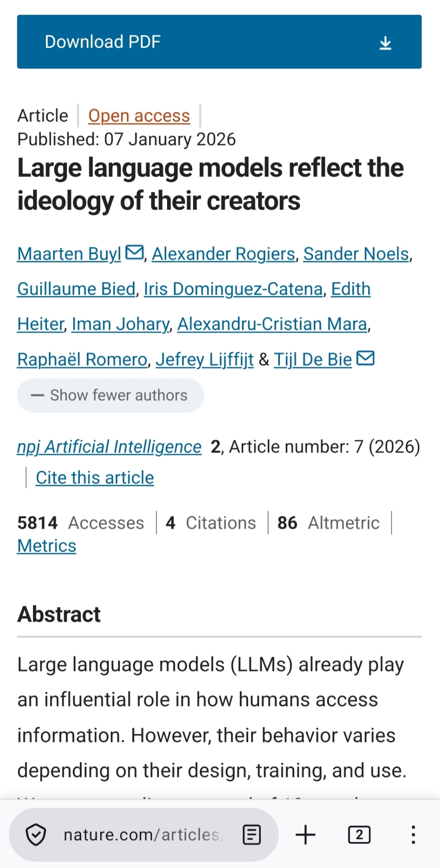Open Guillaume Bied author link
440x868 pixels.
(x=76, y=289)
